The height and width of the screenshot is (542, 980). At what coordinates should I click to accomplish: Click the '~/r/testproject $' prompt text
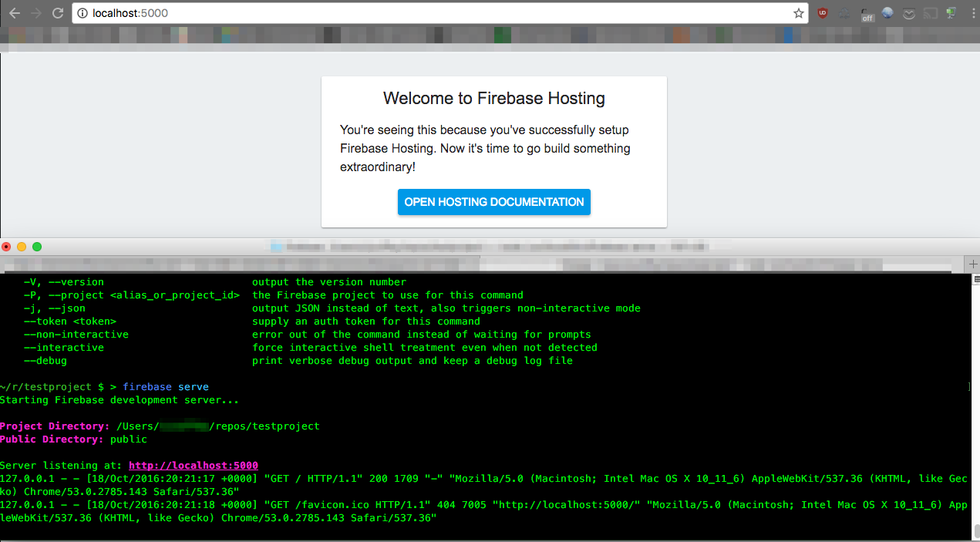click(52, 387)
